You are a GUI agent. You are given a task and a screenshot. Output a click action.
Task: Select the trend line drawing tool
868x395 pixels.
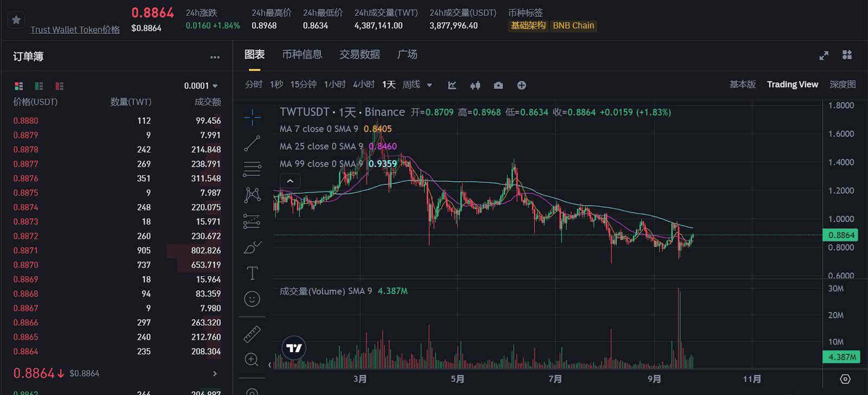tap(252, 143)
